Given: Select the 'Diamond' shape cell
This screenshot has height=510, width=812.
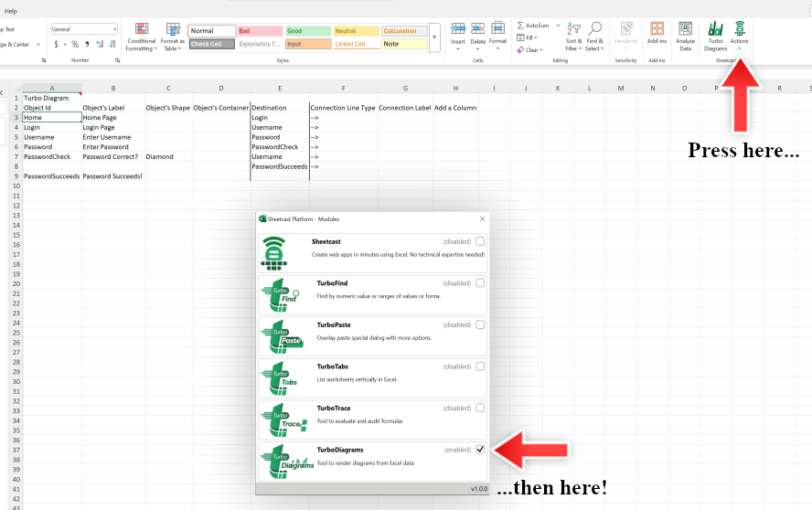Looking at the screenshot, I should (168, 156).
